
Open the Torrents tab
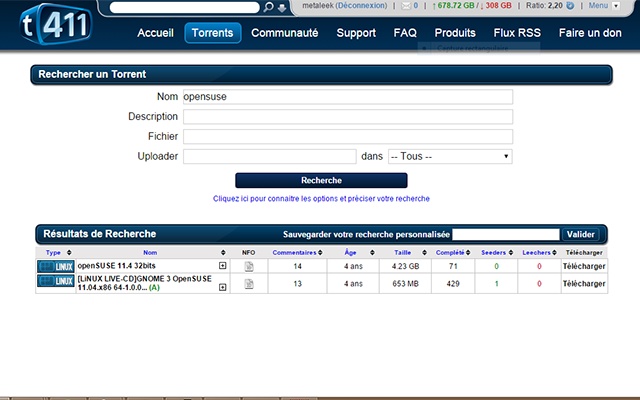point(213,33)
